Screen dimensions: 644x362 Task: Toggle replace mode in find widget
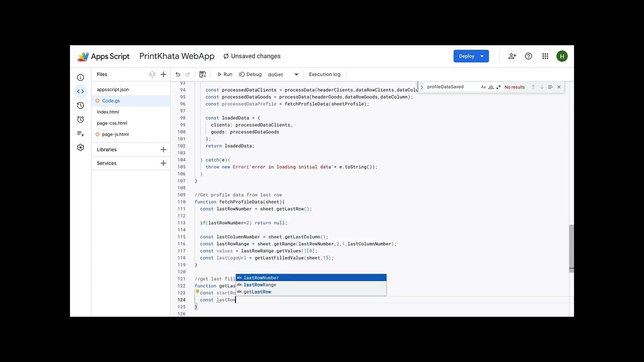point(422,87)
